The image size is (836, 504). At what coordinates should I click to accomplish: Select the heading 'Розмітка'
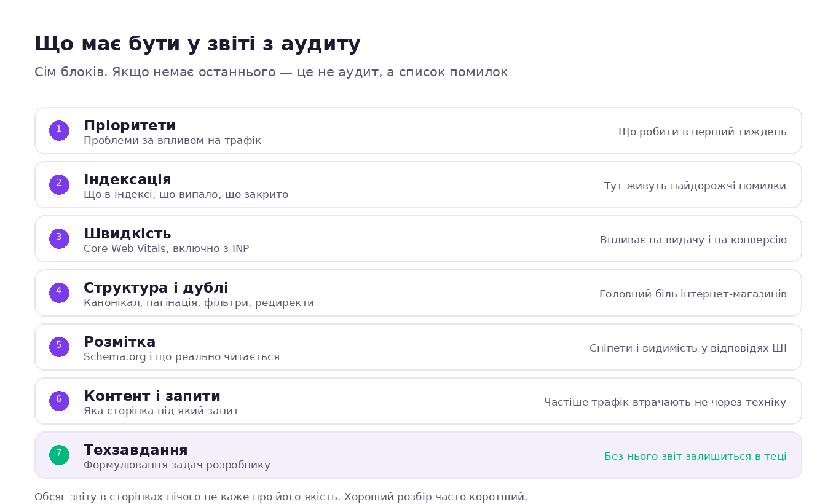pyautogui.click(x=120, y=342)
